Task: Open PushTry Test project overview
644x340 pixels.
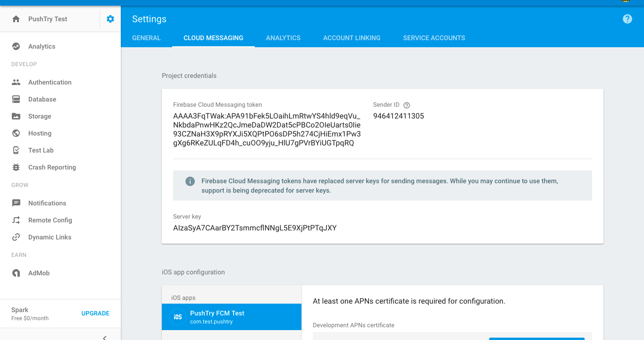Action: pyautogui.click(x=48, y=19)
